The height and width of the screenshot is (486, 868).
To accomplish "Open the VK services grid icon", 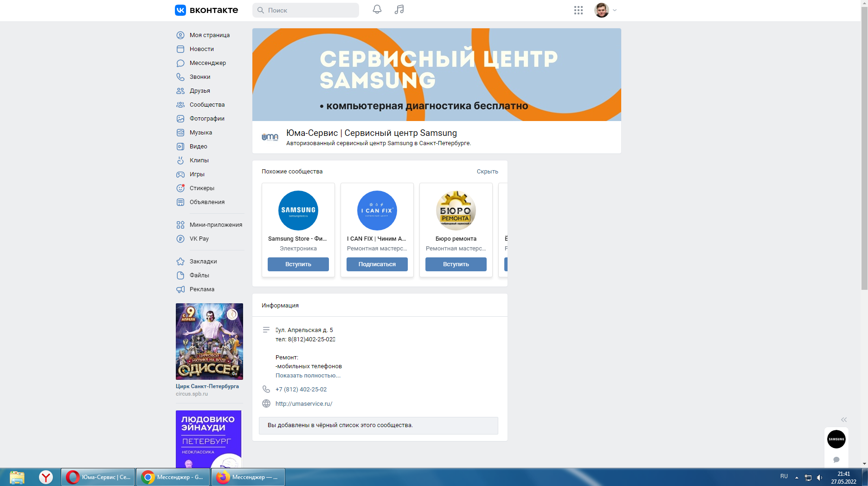I will tap(579, 10).
